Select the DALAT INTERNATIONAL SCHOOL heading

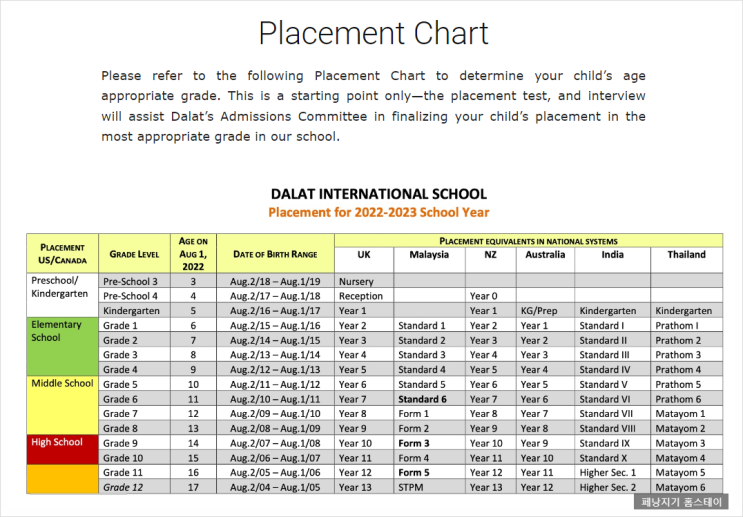[x=379, y=194]
